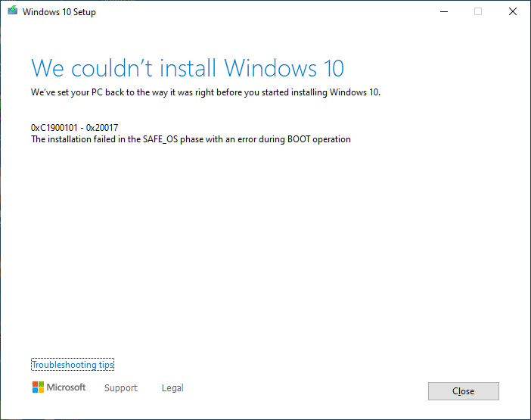Viewport: 531px width, 420px height.
Task: Click the four-color Microsoft logo squares
Action: pos(38,387)
